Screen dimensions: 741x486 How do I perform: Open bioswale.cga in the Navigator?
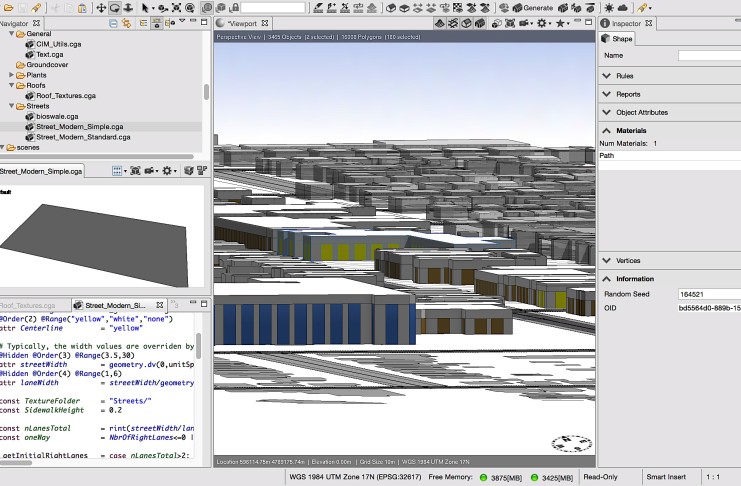pos(57,116)
